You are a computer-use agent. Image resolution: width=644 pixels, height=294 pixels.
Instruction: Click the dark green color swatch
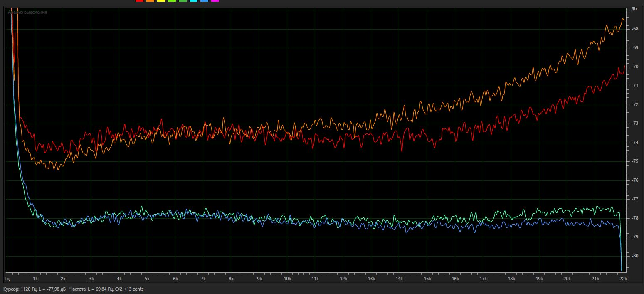click(183, 1)
